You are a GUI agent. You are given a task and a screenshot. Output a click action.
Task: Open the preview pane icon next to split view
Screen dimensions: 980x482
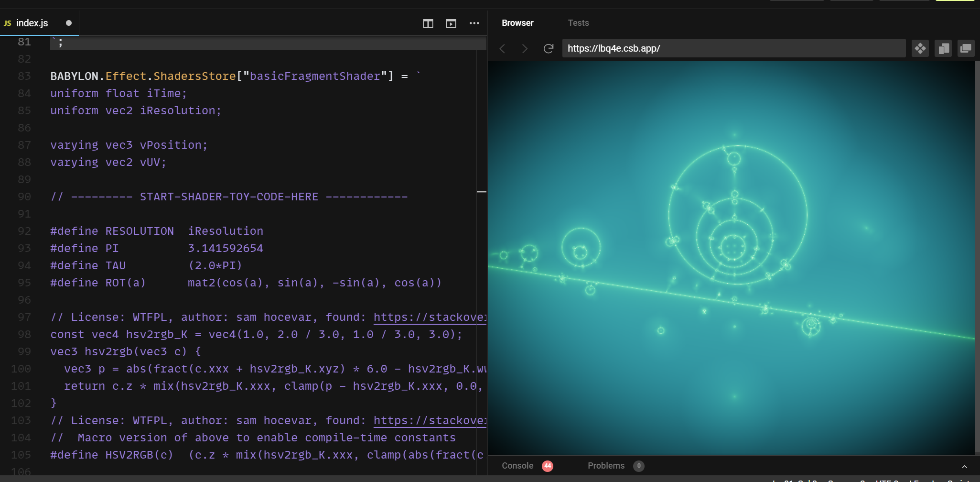click(x=451, y=23)
